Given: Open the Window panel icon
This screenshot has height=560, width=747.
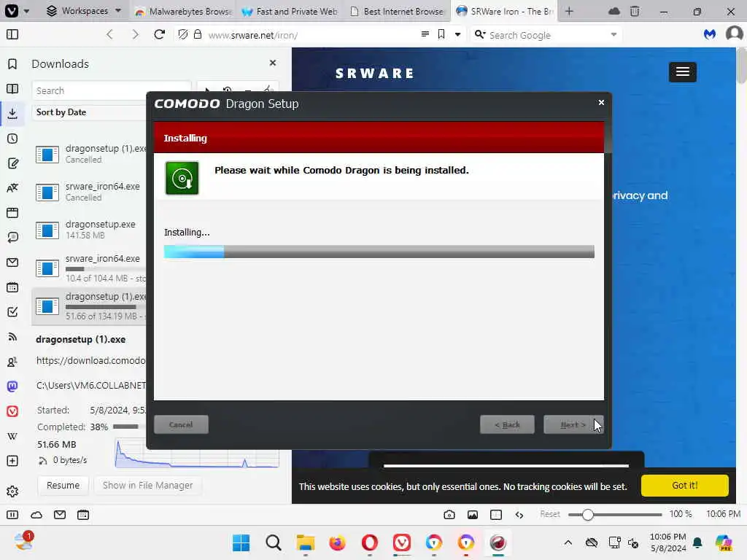Looking at the screenshot, I should [12, 213].
